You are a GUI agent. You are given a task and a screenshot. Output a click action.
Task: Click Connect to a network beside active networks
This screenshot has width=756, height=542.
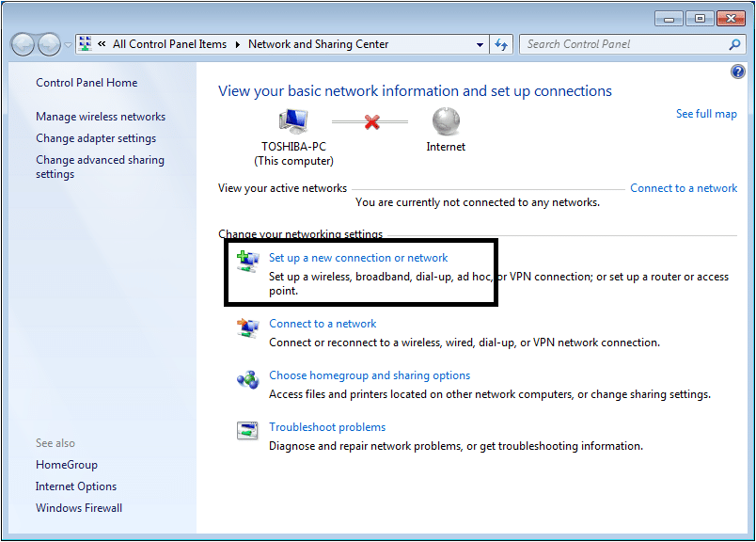pos(684,188)
